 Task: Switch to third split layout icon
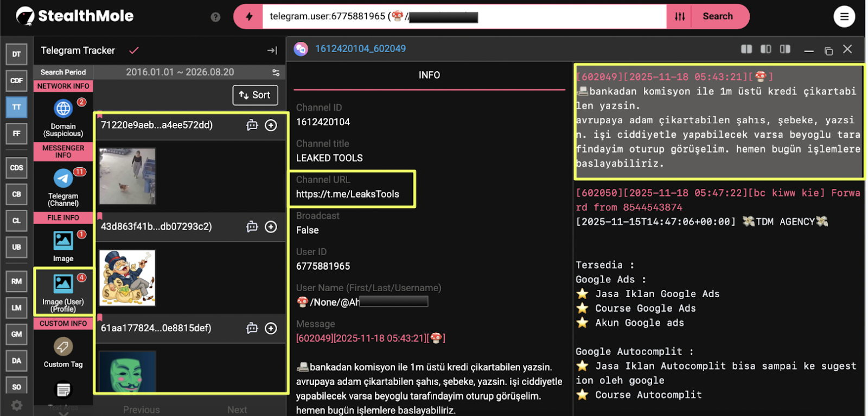pos(785,49)
